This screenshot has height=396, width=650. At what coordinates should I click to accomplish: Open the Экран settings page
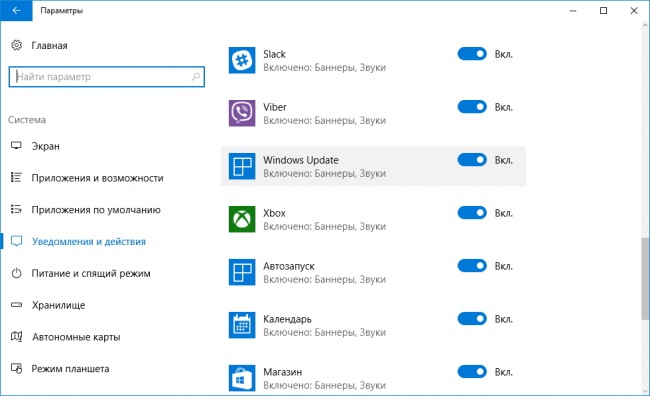click(x=46, y=146)
